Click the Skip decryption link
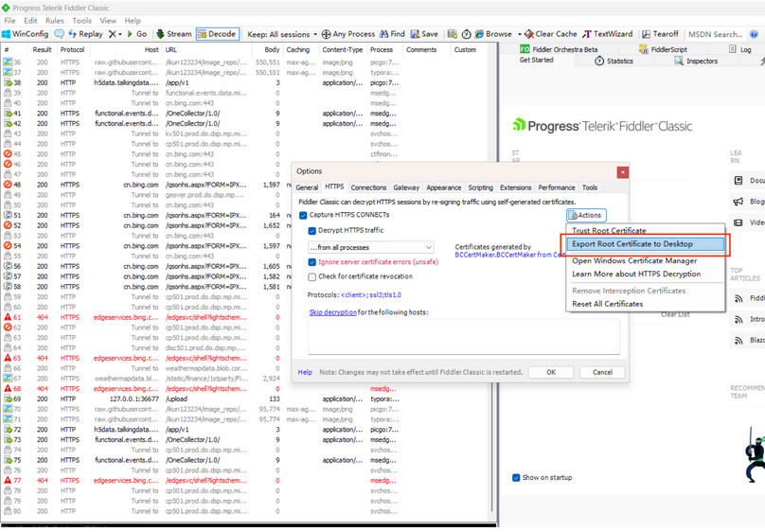Screen dimensions: 765x532 (x=332, y=311)
